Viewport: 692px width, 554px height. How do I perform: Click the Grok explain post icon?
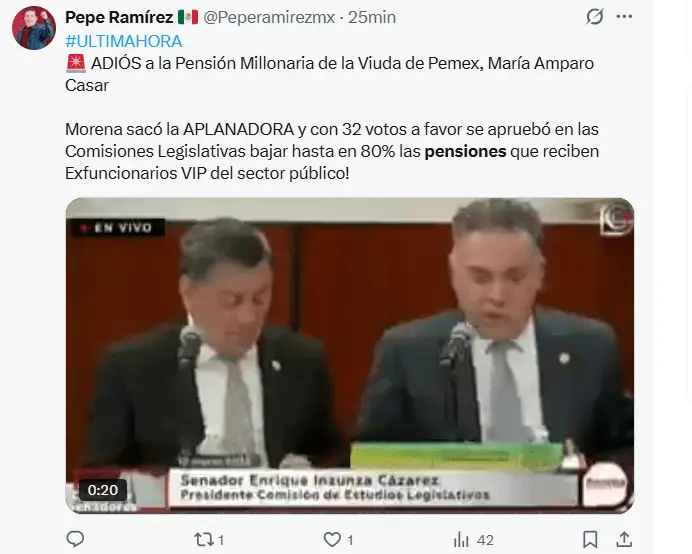pyautogui.click(x=594, y=17)
